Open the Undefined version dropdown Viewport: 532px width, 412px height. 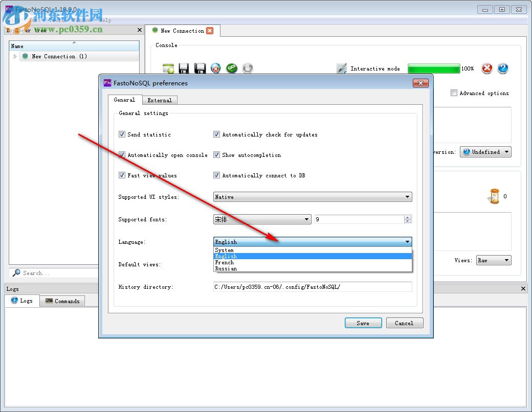click(x=485, y=152)
